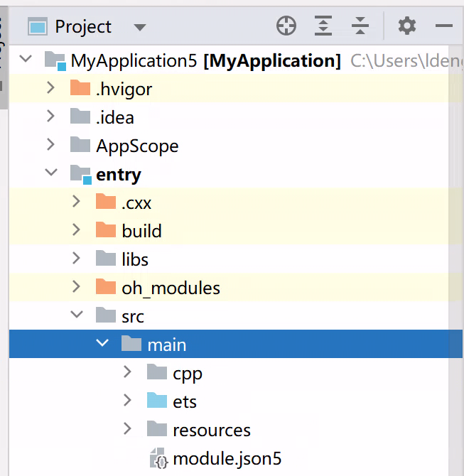Click the Expand All toolbar icon
The image size is (464, 476).
pos(323,27)
